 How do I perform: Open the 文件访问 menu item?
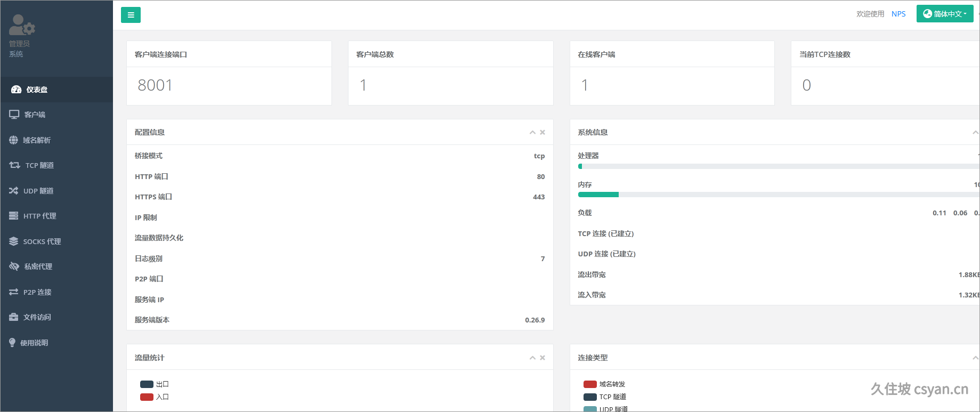tap(56, 317)
